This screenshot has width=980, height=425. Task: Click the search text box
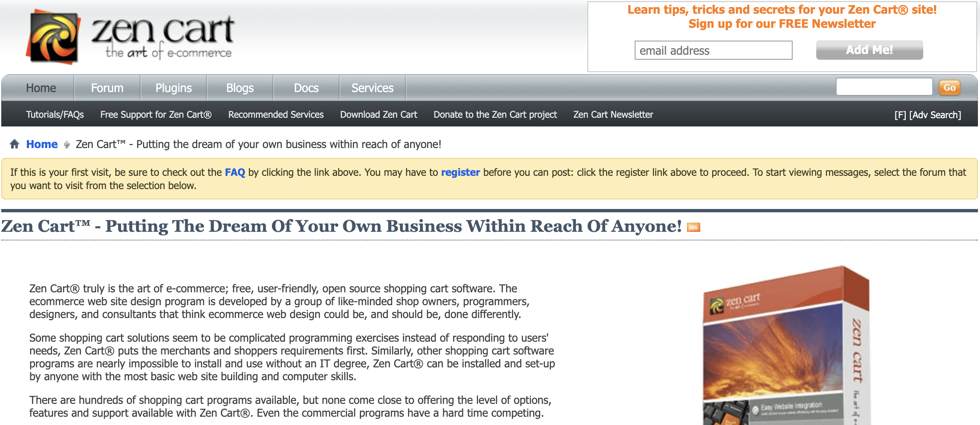coord(884,87)
